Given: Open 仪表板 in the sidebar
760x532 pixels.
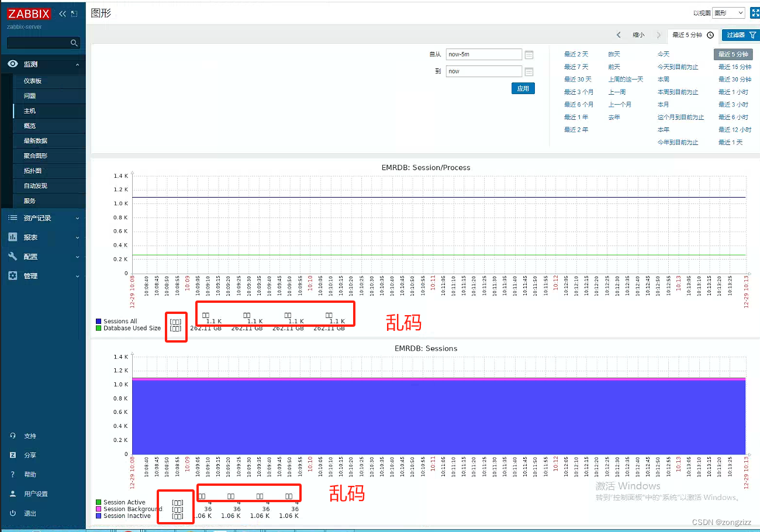Looking at the screenshot, I should (x=33, y=81).
